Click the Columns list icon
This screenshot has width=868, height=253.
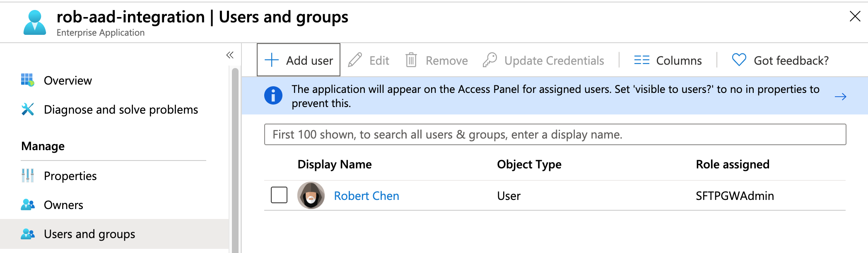[641, 60]
